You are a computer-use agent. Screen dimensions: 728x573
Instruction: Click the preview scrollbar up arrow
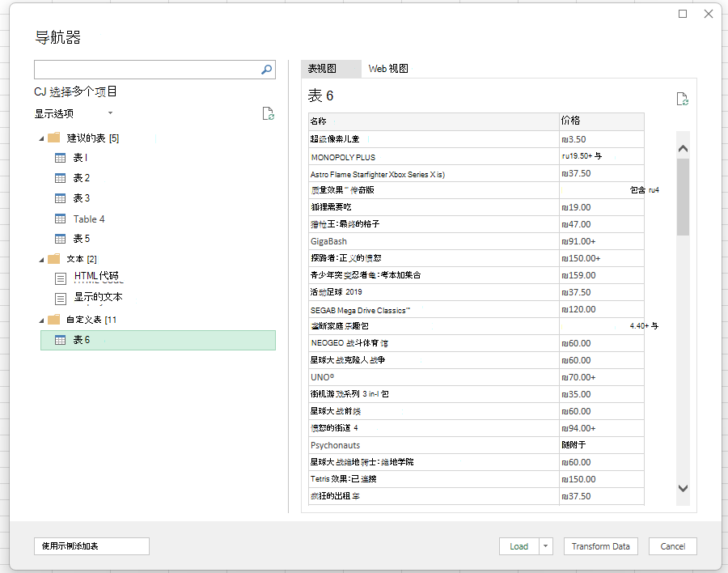[x=683, y=149]
